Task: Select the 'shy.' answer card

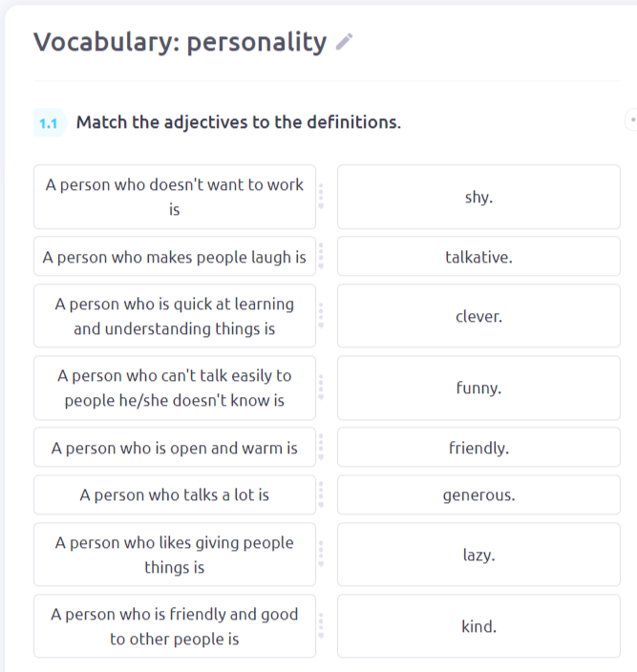Action: pyautogui.click(x=478, y=197)
